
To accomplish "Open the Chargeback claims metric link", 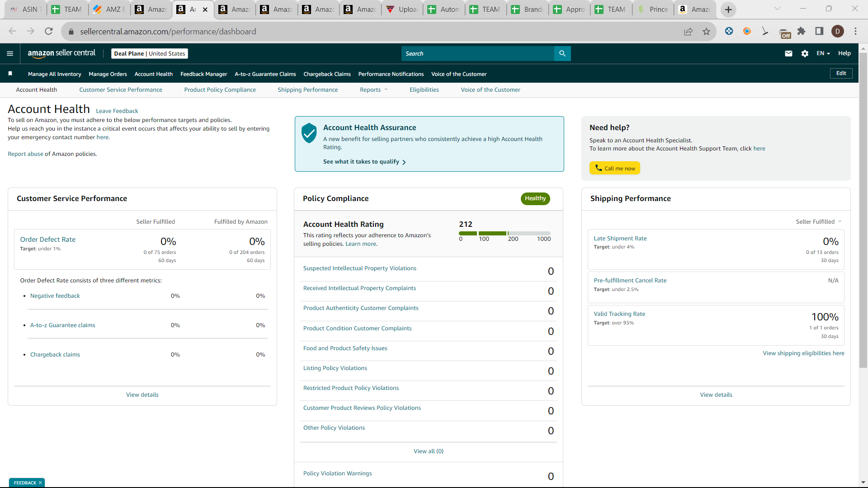I will (55, 355).
